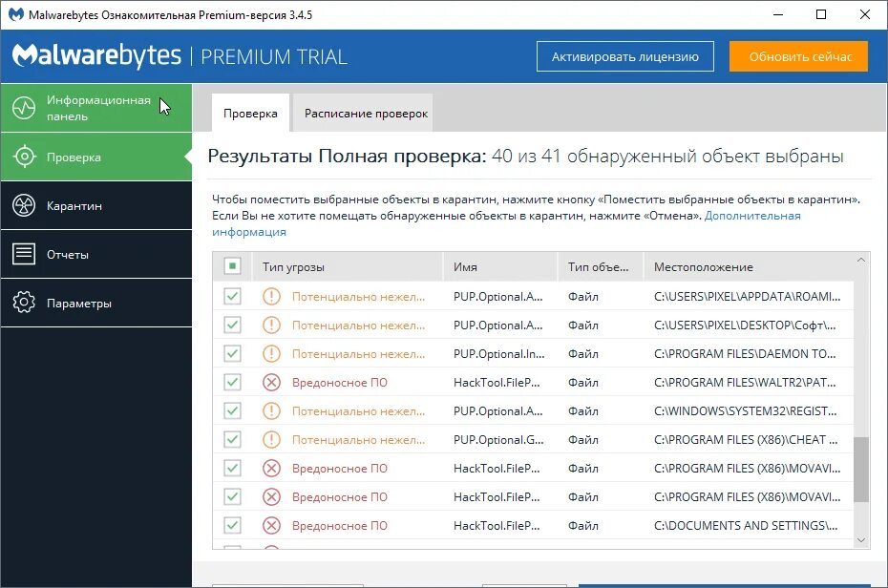
Task: Click the warning icon for DAEMON TO... row
Action: [x=272, y=354]
